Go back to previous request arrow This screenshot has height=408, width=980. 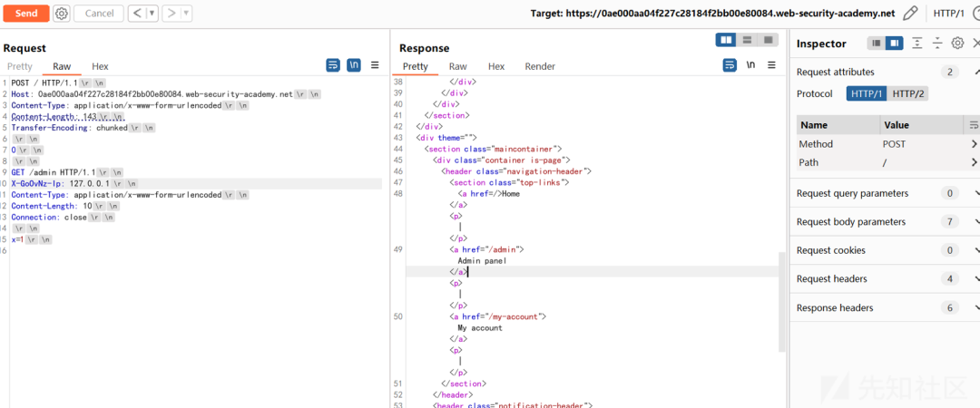tap(137, 13)
